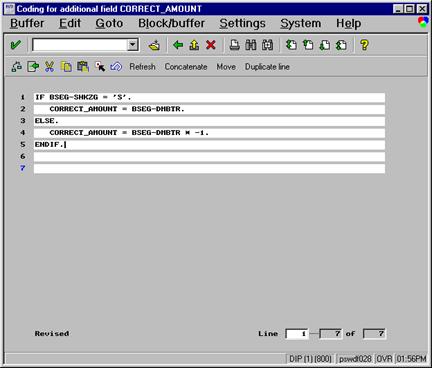Click code line 4 multiplying by -1
This screenshot has width=432, height=368.
click(209, 133)
